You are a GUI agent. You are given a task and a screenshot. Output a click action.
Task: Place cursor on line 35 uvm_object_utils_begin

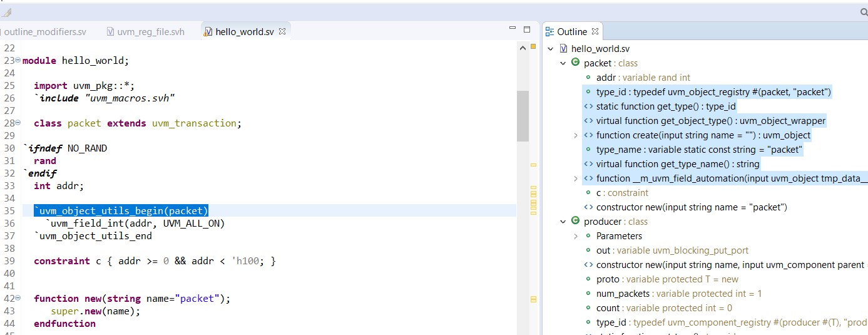(121, 210)
